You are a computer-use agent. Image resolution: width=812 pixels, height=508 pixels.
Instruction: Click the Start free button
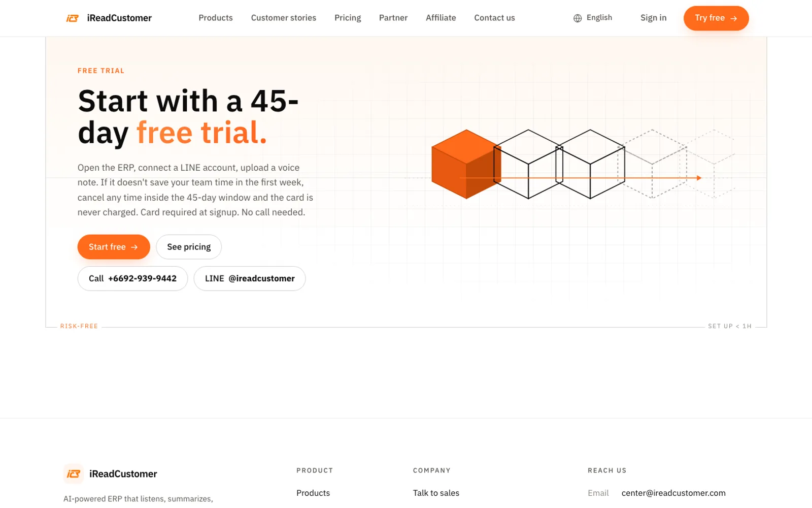click(114, 247)
